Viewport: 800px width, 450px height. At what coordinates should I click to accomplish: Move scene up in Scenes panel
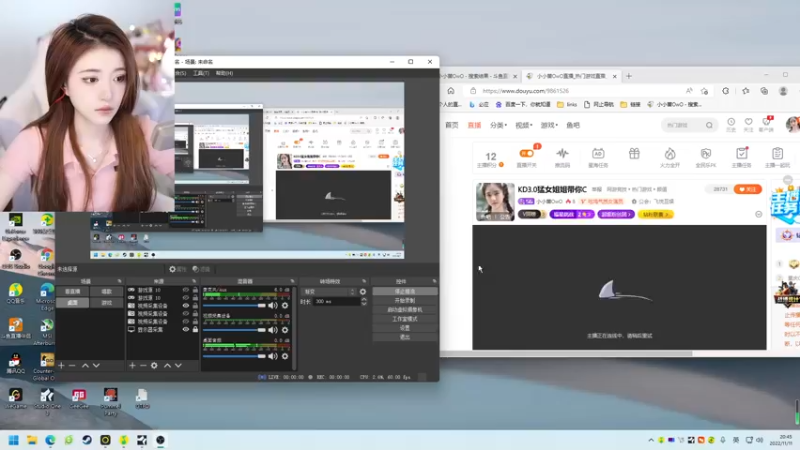pos(85,365)
